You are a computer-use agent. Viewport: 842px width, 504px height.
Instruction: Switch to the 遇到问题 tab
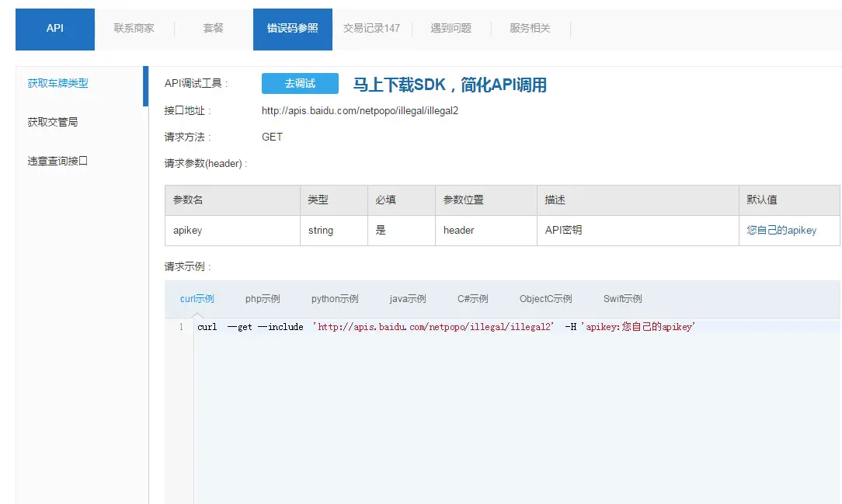coord(451,29)
